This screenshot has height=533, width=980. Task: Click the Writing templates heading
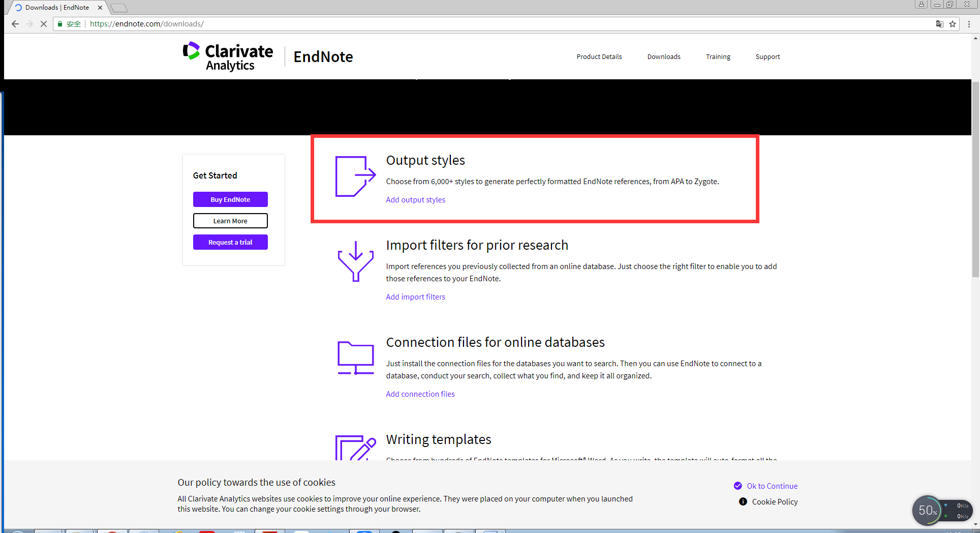[x=438, y=439]
